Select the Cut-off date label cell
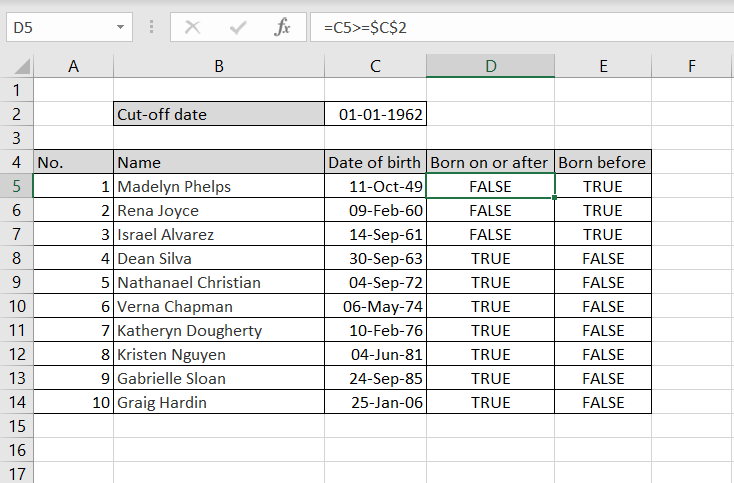 (219, 114)
